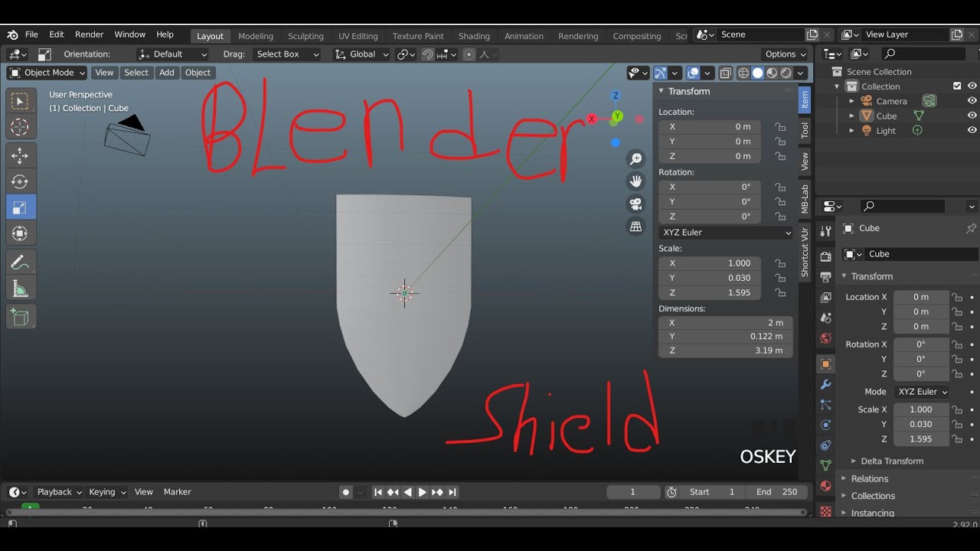Click the Add menu in viewport header

167,73
